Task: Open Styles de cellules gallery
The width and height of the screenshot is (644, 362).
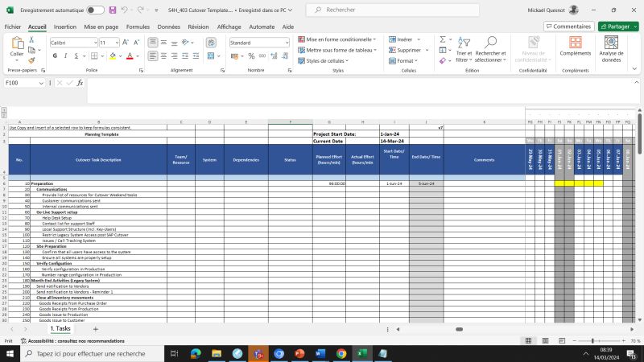Action: (323, 61)
